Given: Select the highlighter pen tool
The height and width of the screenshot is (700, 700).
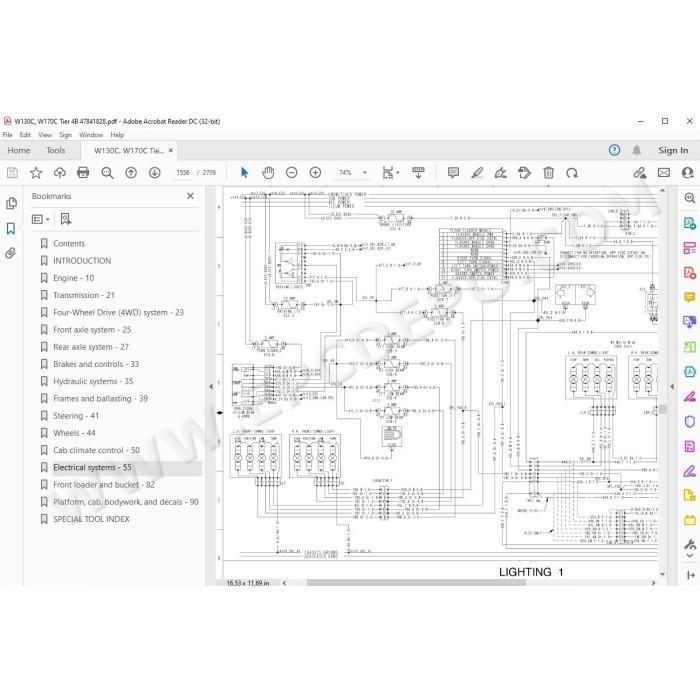Looking at the screenshot, I should 477,173.
